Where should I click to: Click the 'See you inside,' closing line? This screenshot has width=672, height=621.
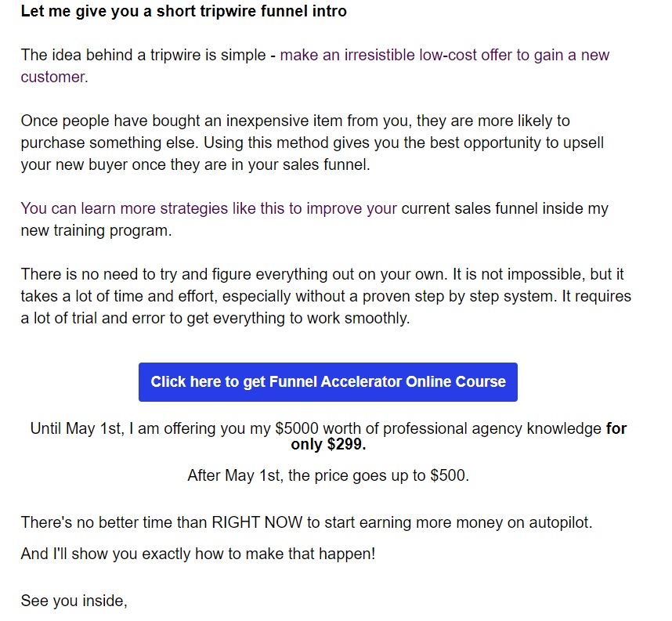coord(74,601)
